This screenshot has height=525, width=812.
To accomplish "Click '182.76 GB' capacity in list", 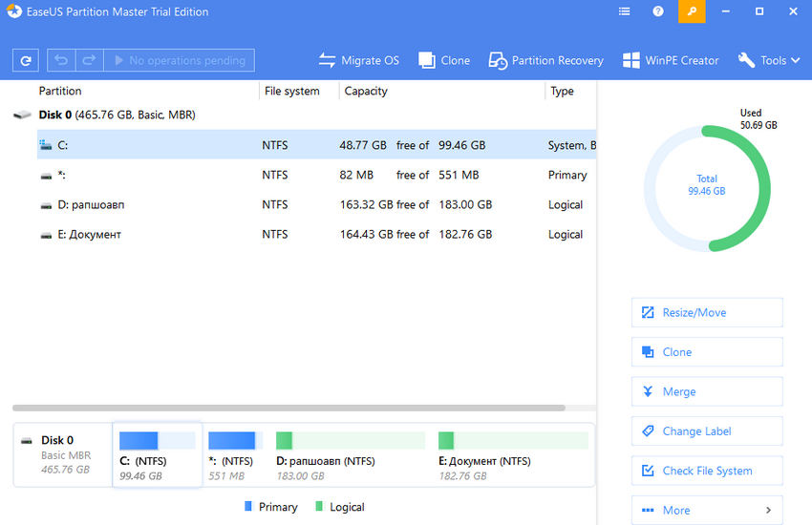I will tap(465, 234).
